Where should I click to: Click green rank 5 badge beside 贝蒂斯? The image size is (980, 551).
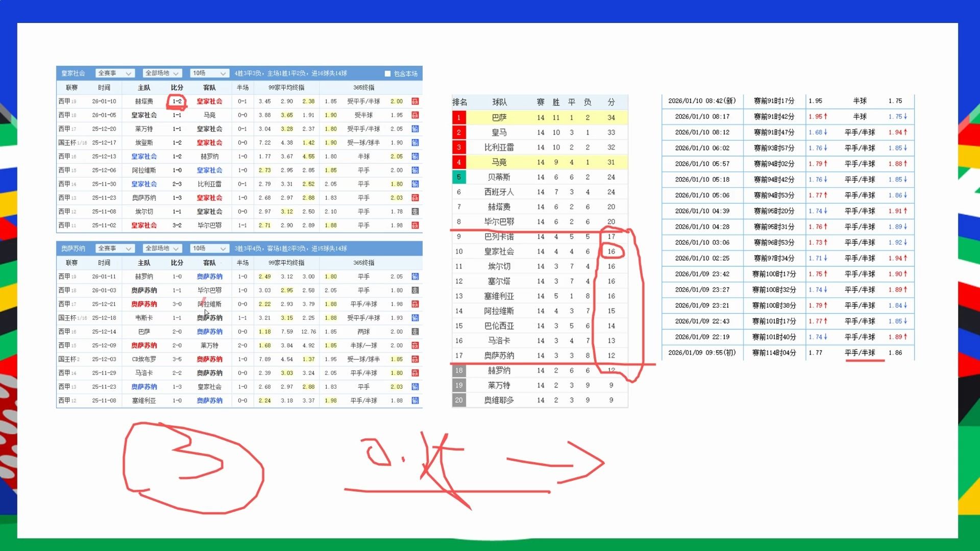[458, 177]
